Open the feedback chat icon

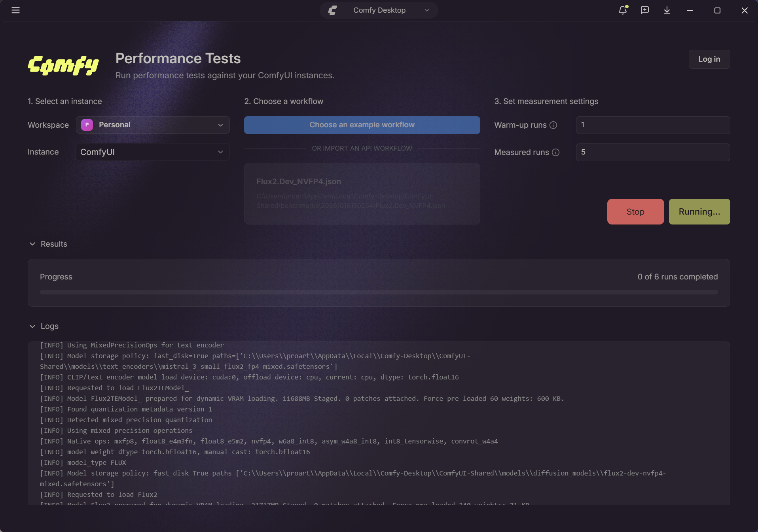[x=645, y=10]
